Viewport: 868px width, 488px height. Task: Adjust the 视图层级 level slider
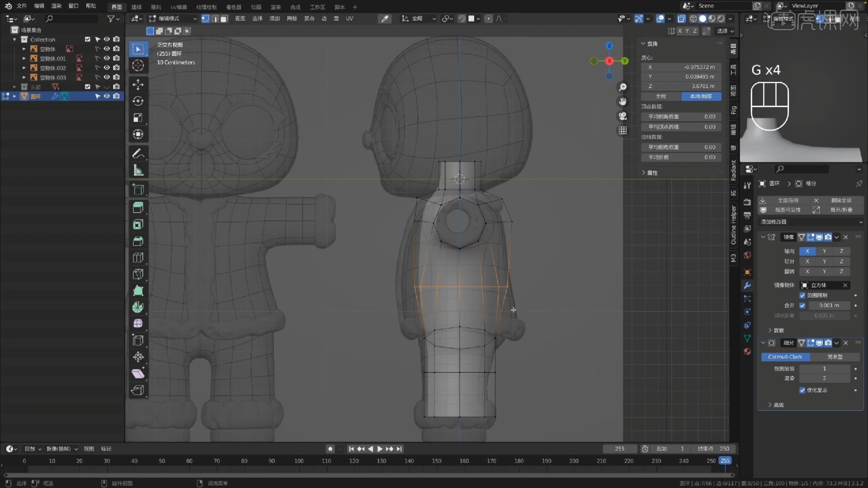click(825, 369)
